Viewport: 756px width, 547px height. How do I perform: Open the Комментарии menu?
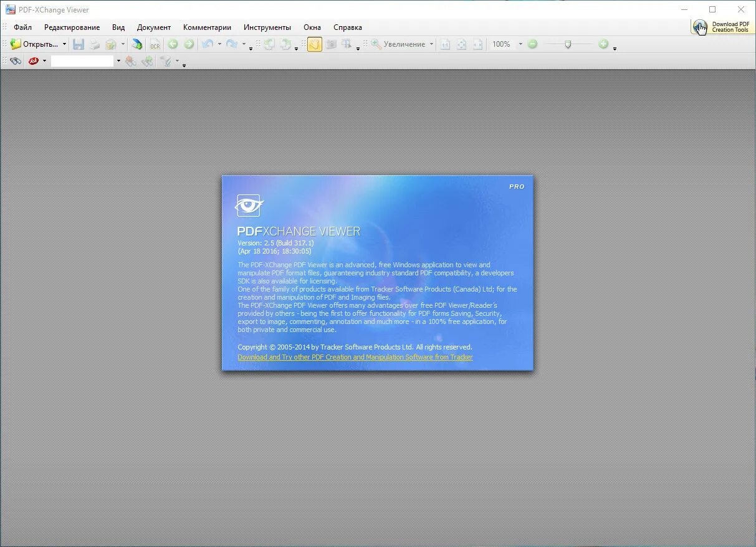pos(207,27)
